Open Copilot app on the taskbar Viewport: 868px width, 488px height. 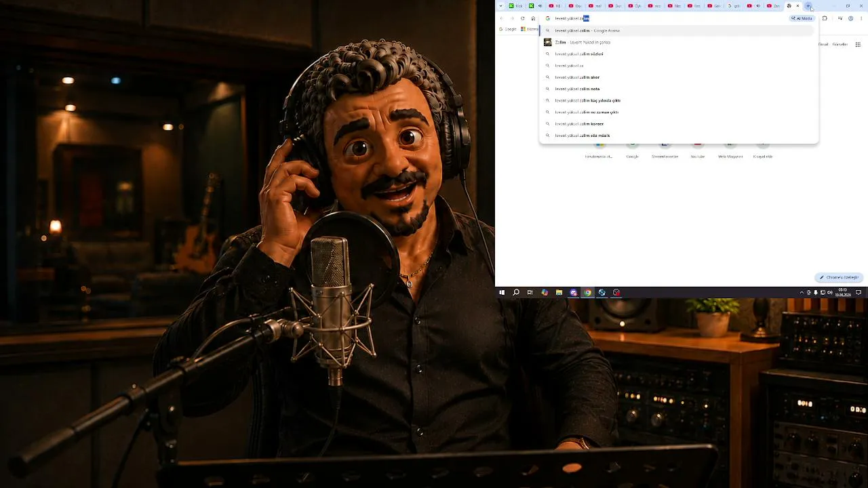545,292
